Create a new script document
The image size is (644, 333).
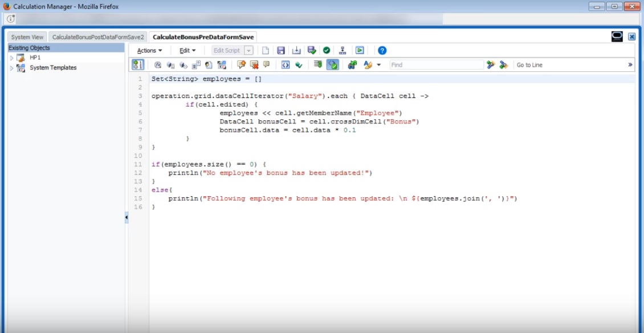(265, 50)
